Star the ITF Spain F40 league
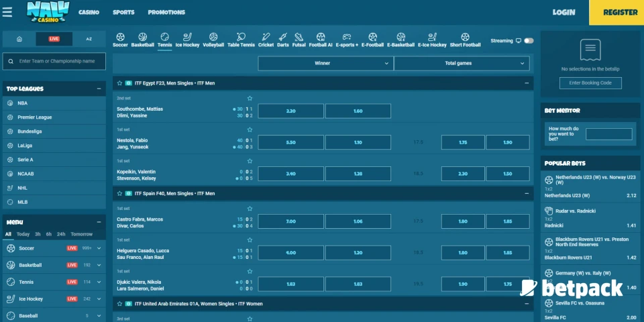Image resolution: width=644 pixels, height=322 pixels. 119,193
